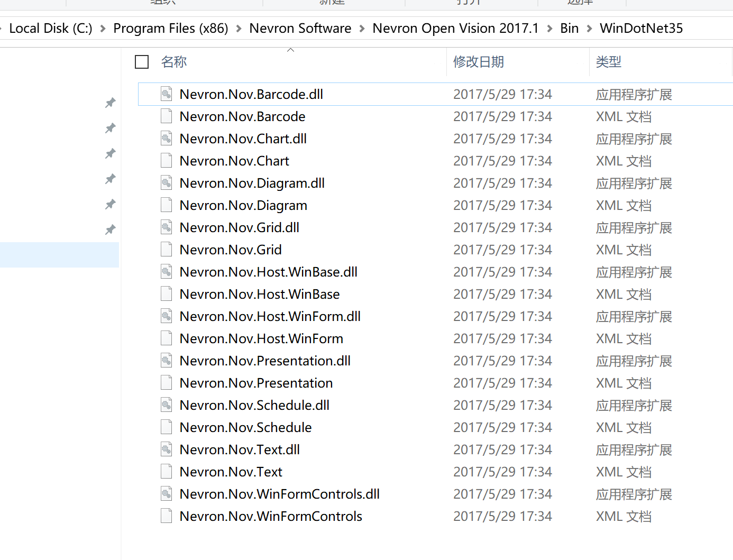Click the Nevron.Nov.Chart.dll file icon
Viewport: 733px width, 560px height.
point(166,139)
